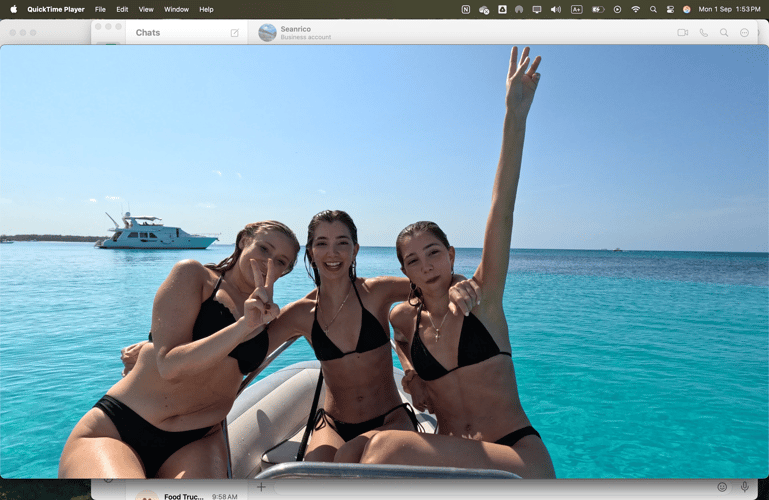
Task: Open Spotlight search in menu bar
Action: tap(653, 9)
